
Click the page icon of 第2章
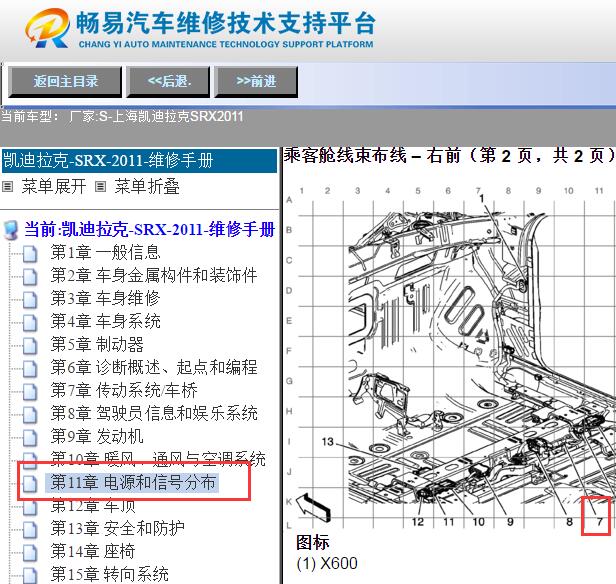[x=30, y=276]
